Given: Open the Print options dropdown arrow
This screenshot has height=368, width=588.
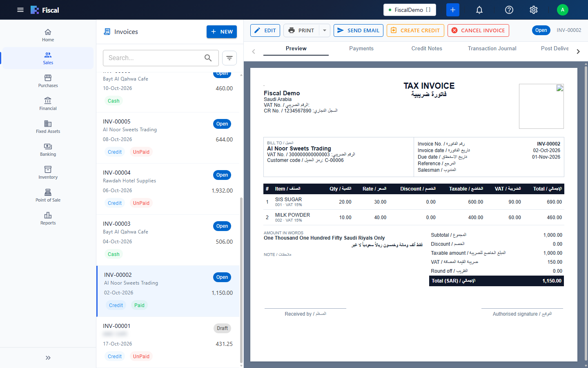Looking at the screenshot, I should click(x=325, y=30).
